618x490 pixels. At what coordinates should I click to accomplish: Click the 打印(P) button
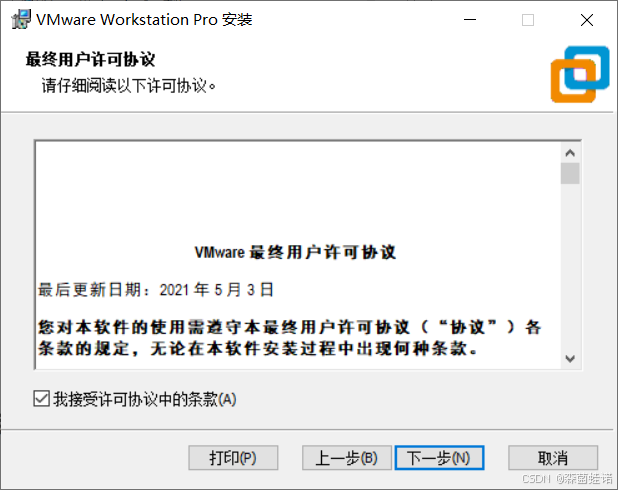click(x=233, y=458)
